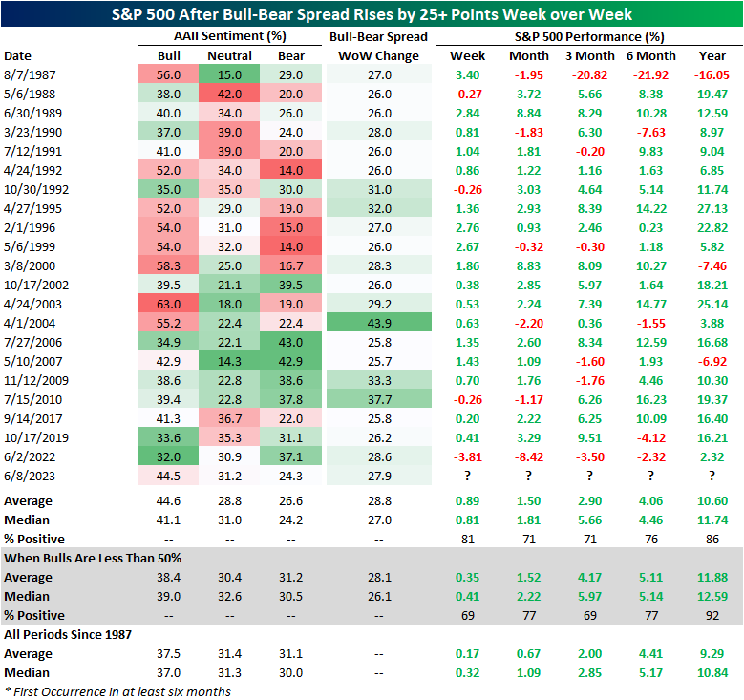Screen dimensions: 744x700
Task: Click the date 10/30/1992
Action: click(x=36, y=189)
